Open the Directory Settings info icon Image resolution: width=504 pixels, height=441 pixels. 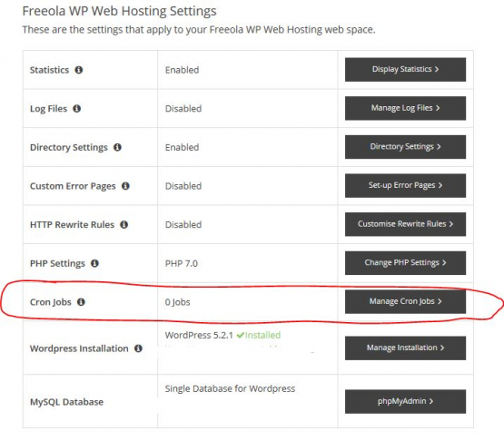tap(117, 147)
